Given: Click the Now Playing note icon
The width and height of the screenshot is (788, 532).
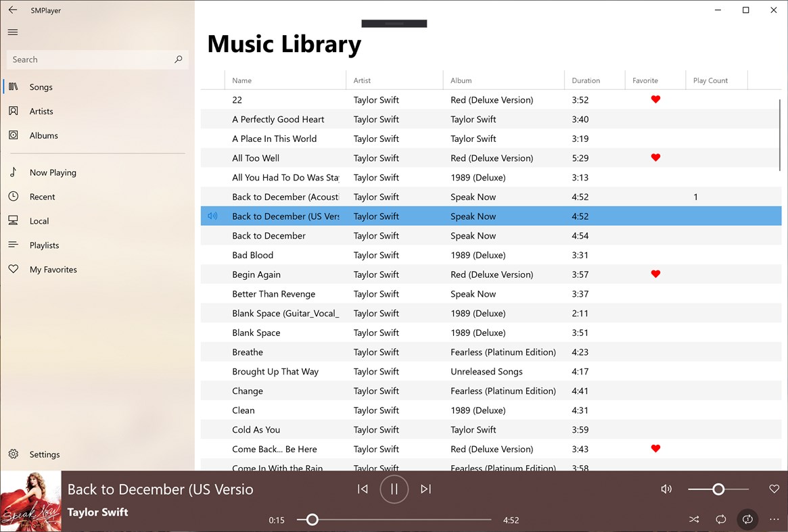Looking at the screenshot, I should (x=14, y=172).
